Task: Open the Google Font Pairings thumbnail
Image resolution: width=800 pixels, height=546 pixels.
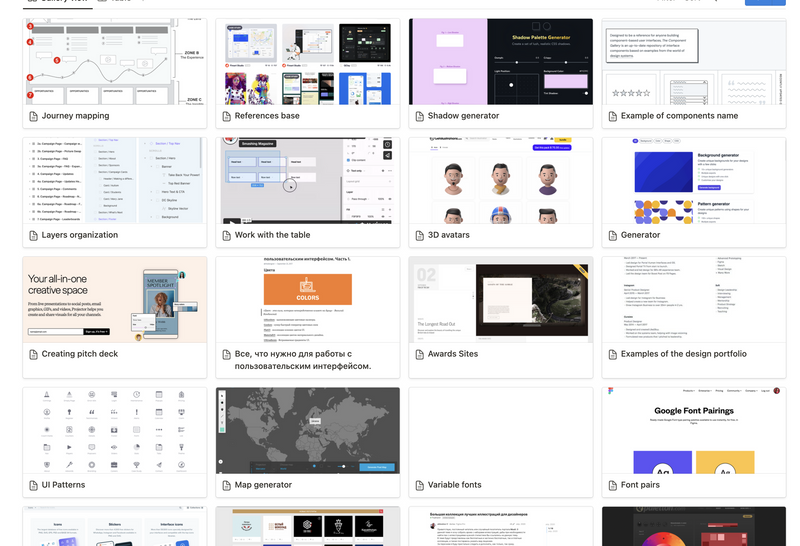Action: point(694,431)
